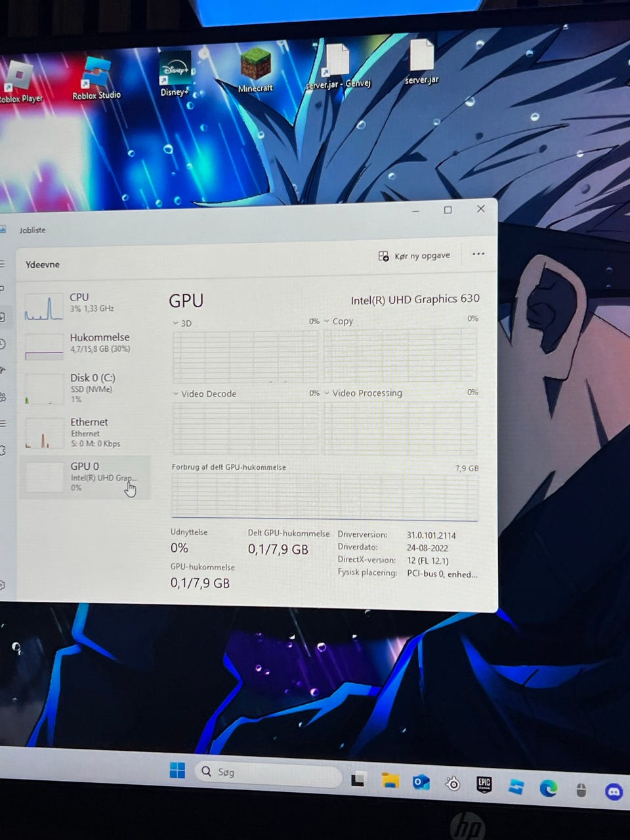This screenshot has height=840, width=630.
Task: Open Task View from the taskbar
Action: [358, 780]
